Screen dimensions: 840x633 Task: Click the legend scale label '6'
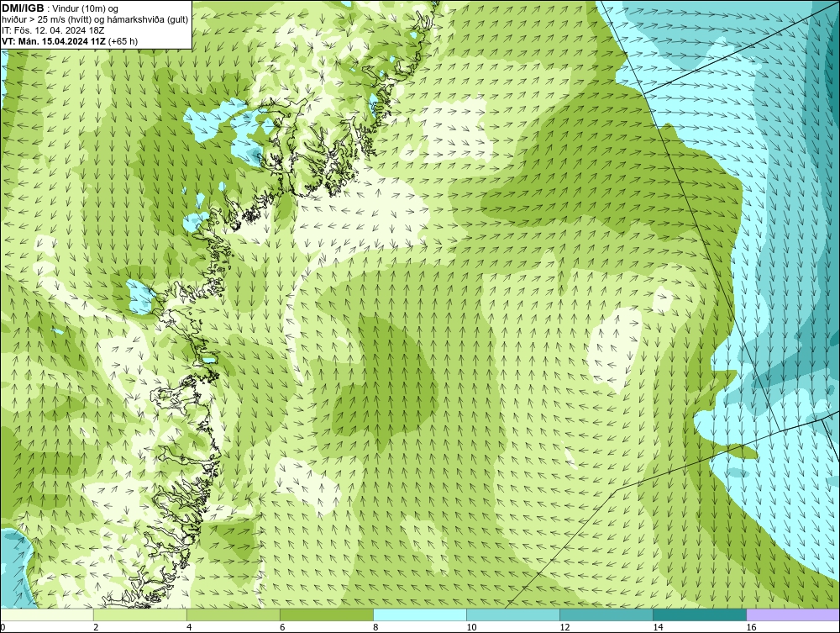(281, 627)
